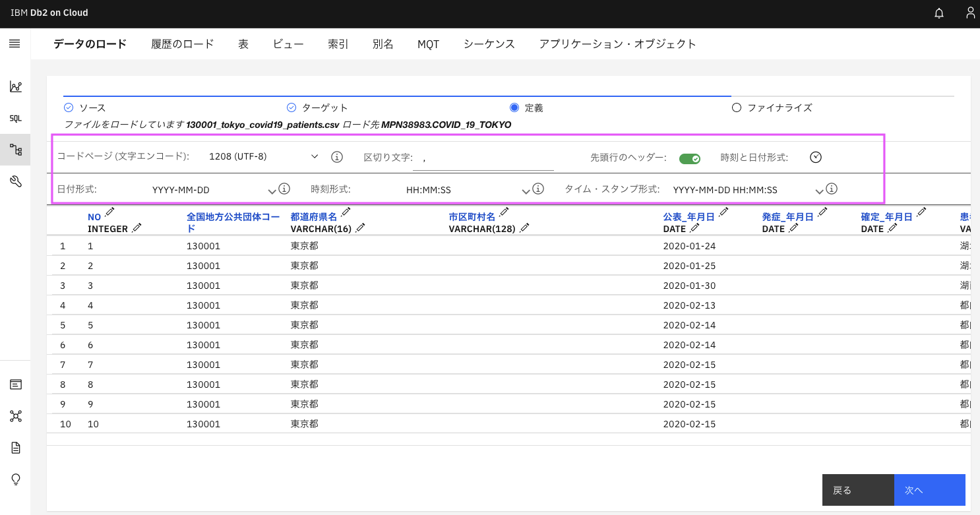
Task: Open the アプリケーション・オブジェクト tab
Action: click(618, 44)
